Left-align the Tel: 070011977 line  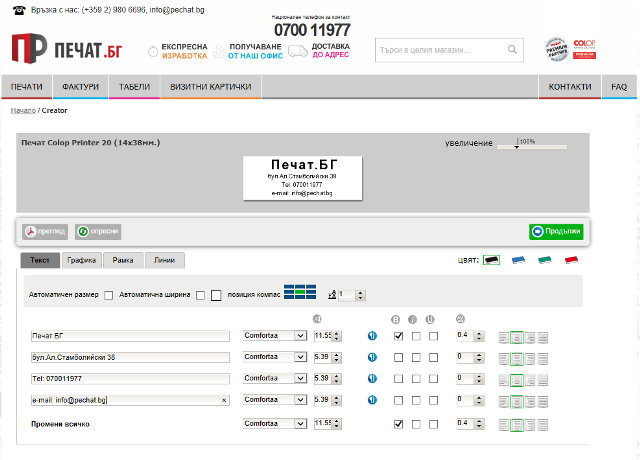pos(504,380)
